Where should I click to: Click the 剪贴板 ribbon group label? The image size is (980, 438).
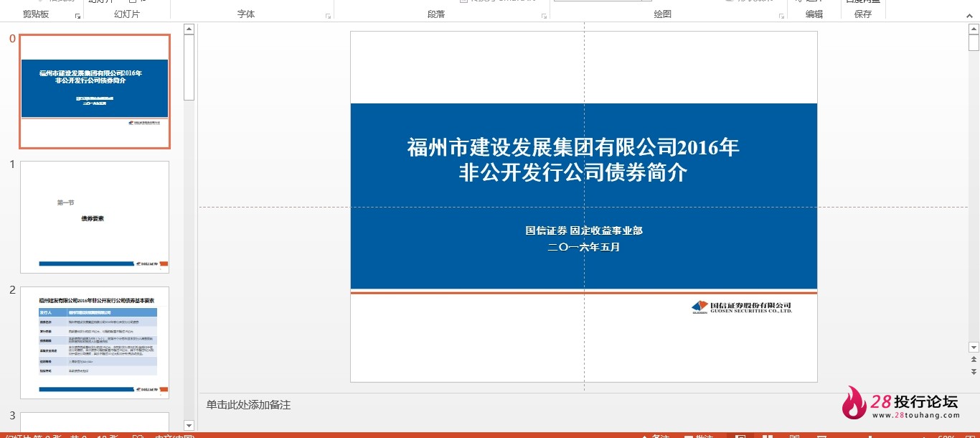click(x=36, y=14)
